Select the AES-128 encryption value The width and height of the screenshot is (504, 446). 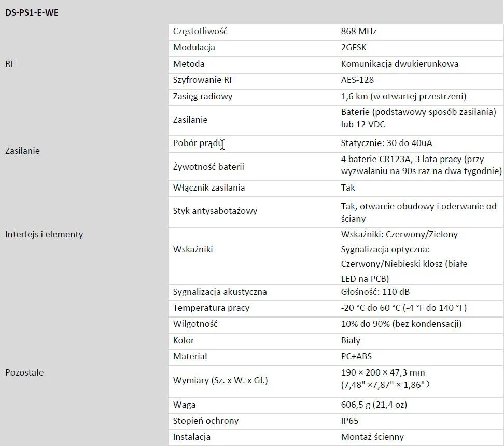357,80
